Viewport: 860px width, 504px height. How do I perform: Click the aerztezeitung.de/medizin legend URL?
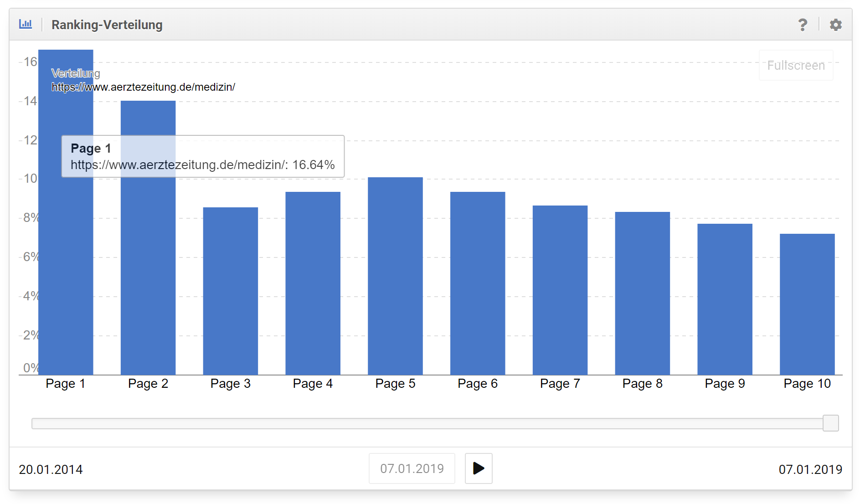[143, 87]
